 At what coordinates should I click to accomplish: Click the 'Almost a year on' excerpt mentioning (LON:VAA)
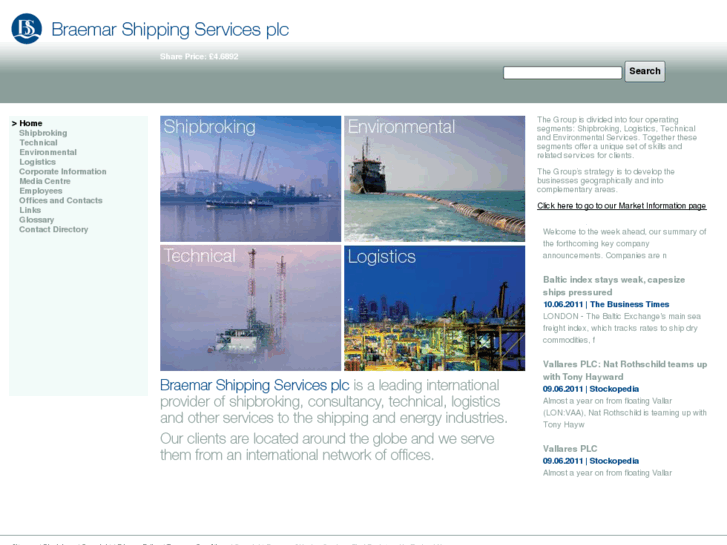tap(625, 412)
